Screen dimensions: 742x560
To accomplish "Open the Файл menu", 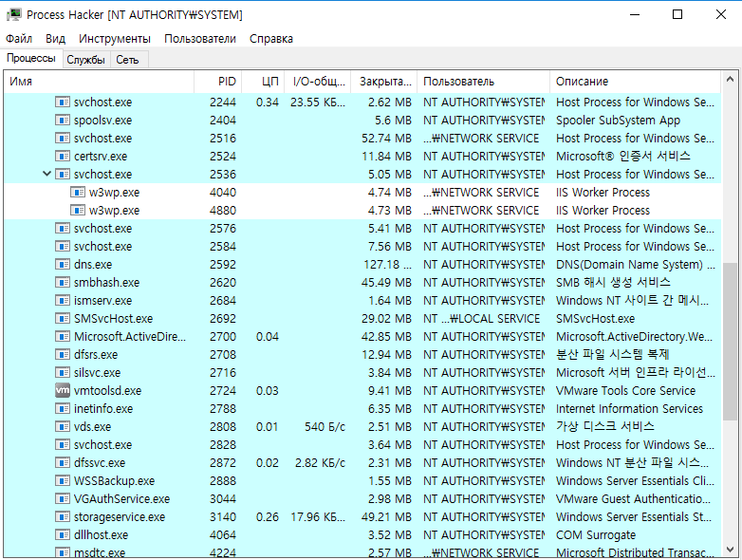I will coord(19,38).
